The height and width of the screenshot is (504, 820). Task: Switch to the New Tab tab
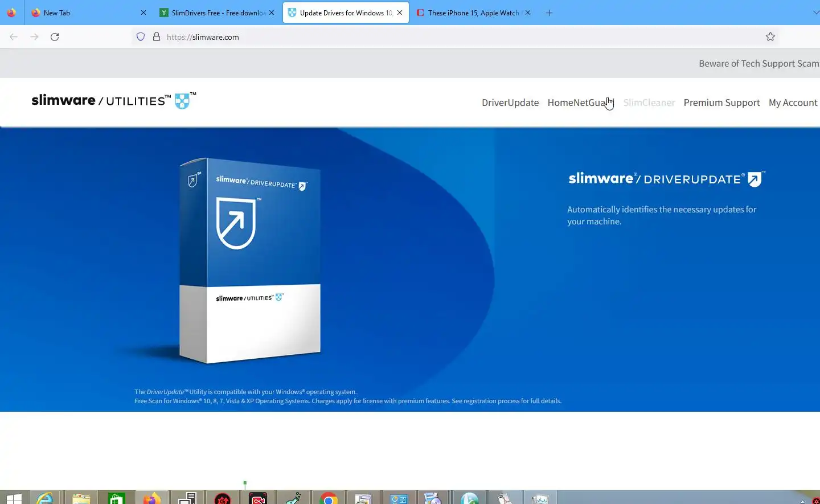88,13
